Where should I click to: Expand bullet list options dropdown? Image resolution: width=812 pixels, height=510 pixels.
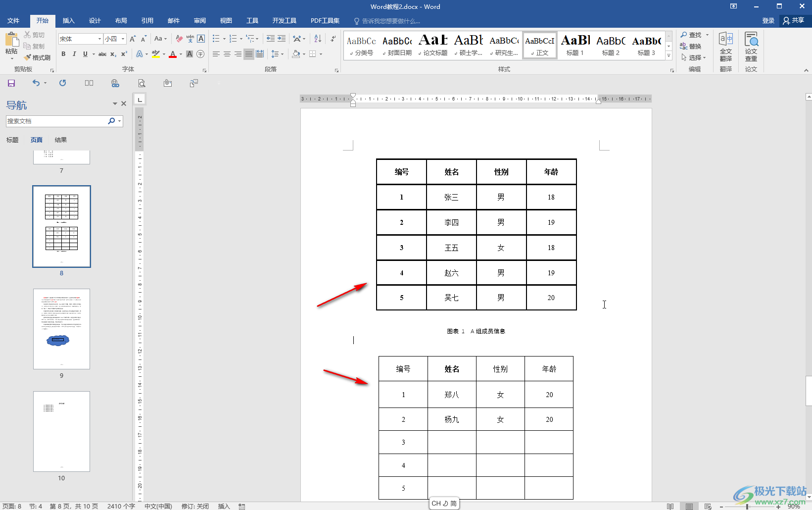tap(225, 39)
